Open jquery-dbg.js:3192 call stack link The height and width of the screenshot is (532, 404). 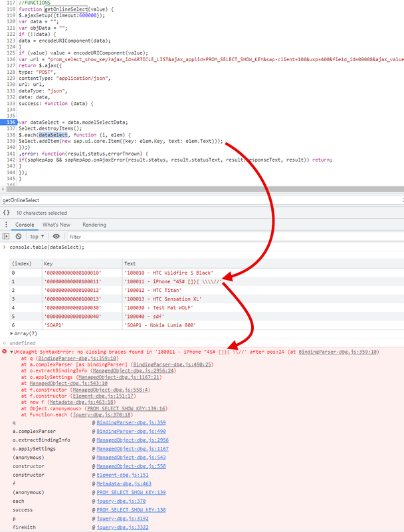pos(122,519)
